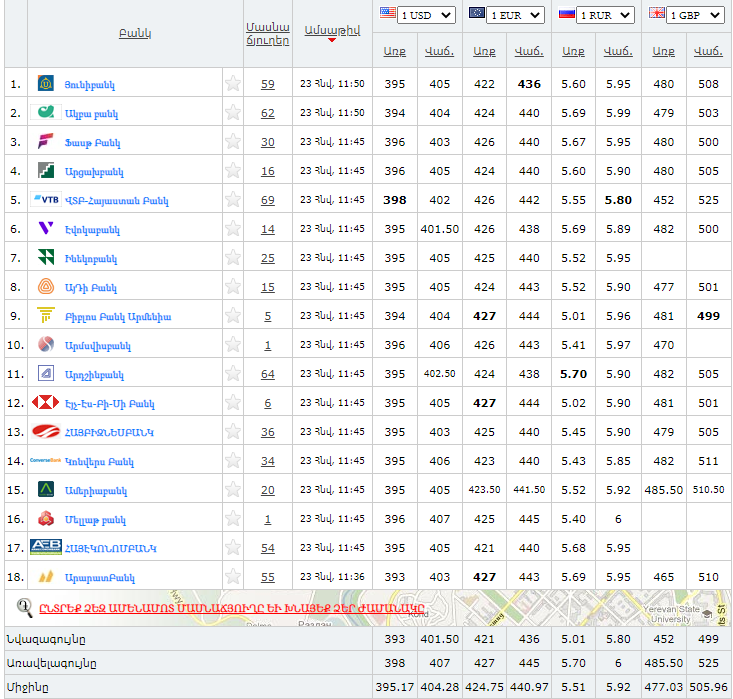Open branch count 69 link for VTB
Viewport: 733px width, 699px height.
point(267,200)
